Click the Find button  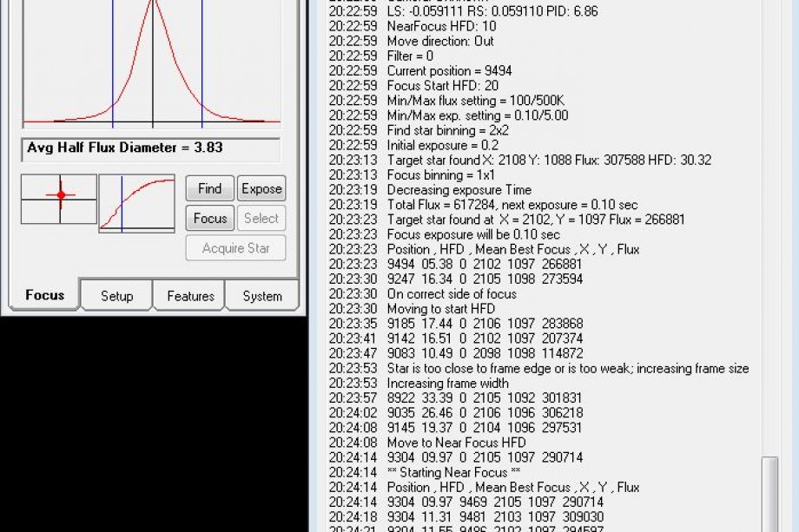[209, 189]
